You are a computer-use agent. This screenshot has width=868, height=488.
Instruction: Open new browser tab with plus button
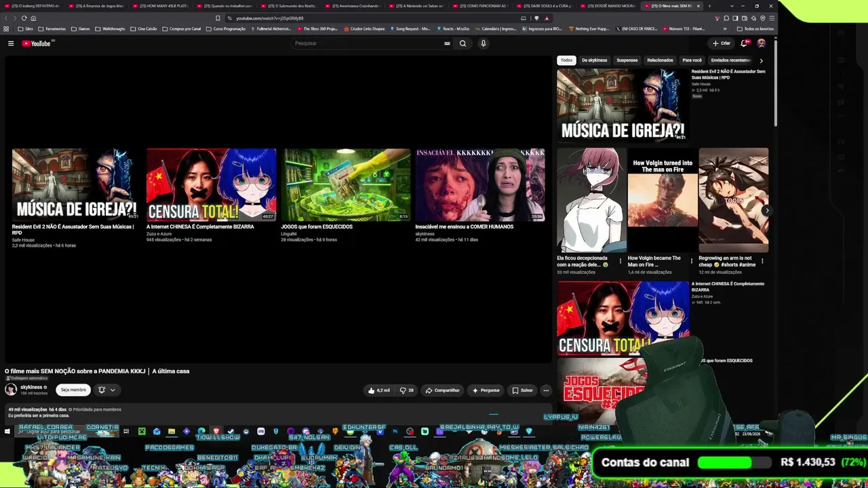(709, 6)
